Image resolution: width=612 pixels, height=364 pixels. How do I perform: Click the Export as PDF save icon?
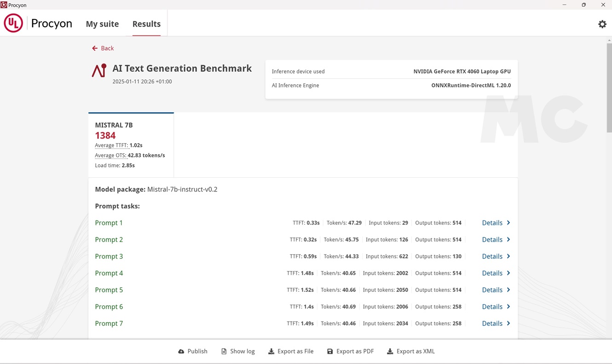[x=330, y=352]
